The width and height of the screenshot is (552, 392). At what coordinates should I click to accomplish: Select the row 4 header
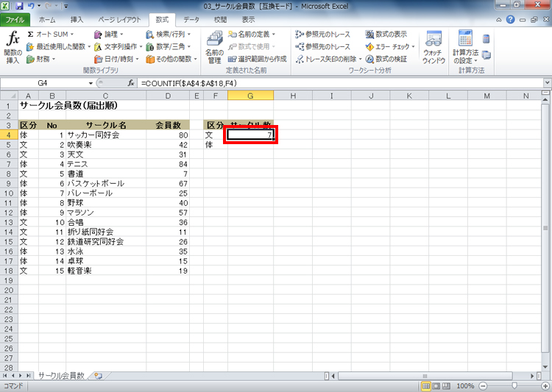point(9,135)
